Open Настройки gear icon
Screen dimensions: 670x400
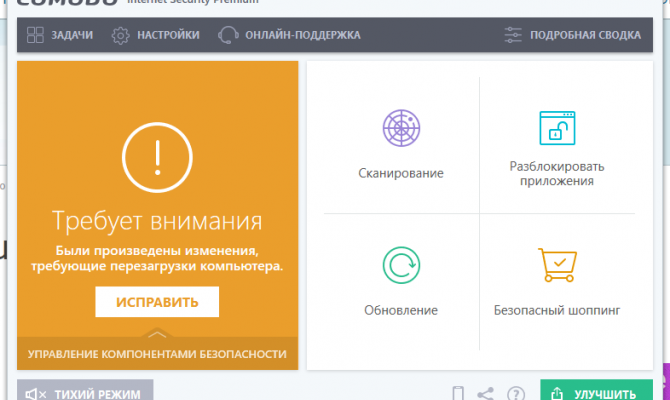120,35
